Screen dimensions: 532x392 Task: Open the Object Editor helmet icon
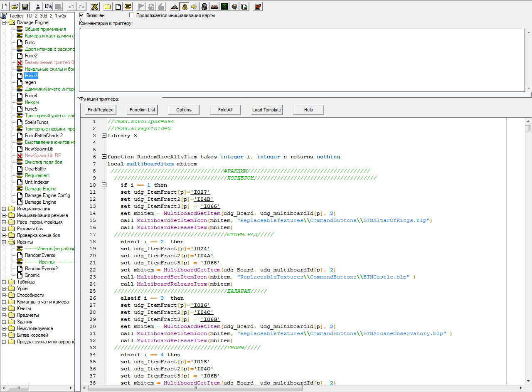(x=204, y=6)
